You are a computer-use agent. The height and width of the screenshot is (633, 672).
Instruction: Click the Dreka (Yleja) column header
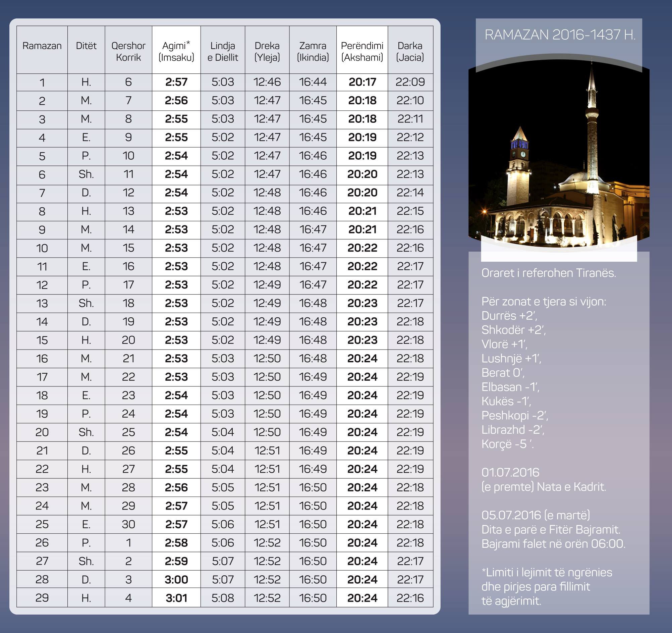coord(267,51)
